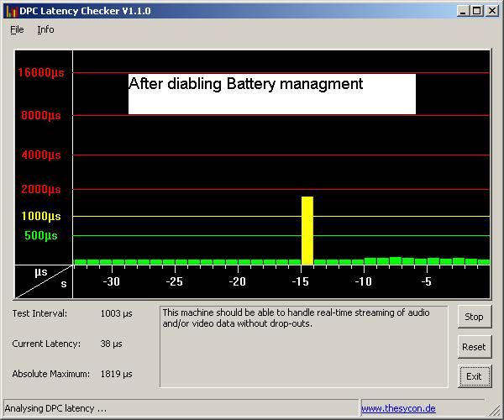The width and height of the screenshot is (504, 420).
Task: Click the Absolute Maximum value 1819 µs
Action: 116,374
